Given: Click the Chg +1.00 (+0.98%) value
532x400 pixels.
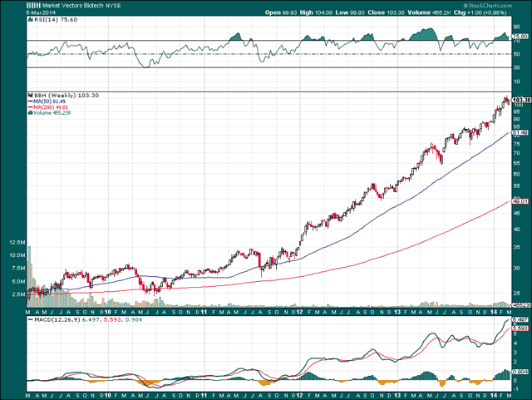Looking at the screenshot, I should pyautogui.click(x=480, y=12).
